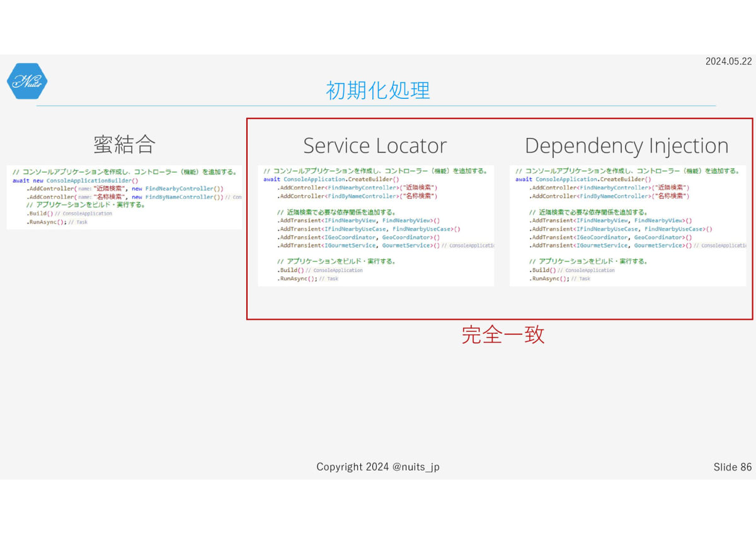Click the Slide 86 page number
756x534 pixels.
[x=733, y=467]
